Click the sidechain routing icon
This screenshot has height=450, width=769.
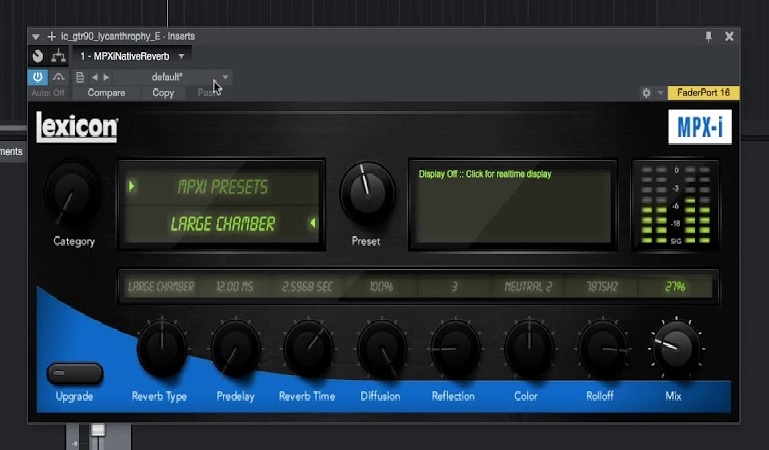coord(58,56)
